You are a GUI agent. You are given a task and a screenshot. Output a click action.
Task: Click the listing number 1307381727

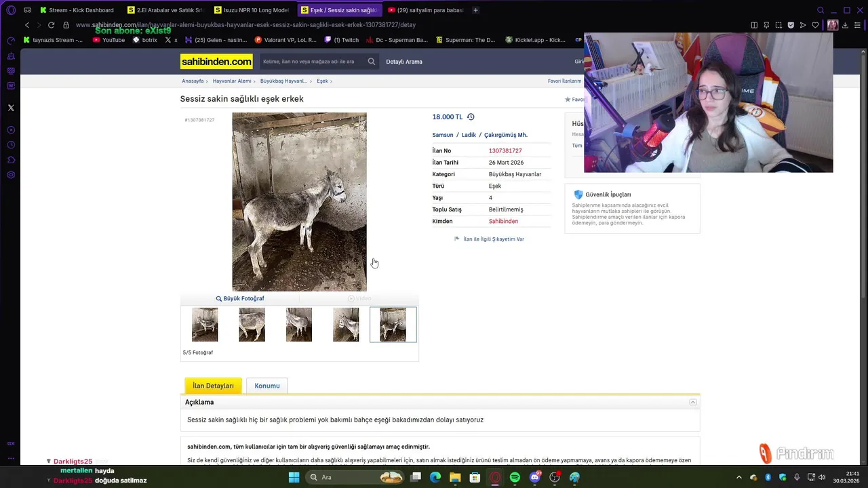[505, 151]
